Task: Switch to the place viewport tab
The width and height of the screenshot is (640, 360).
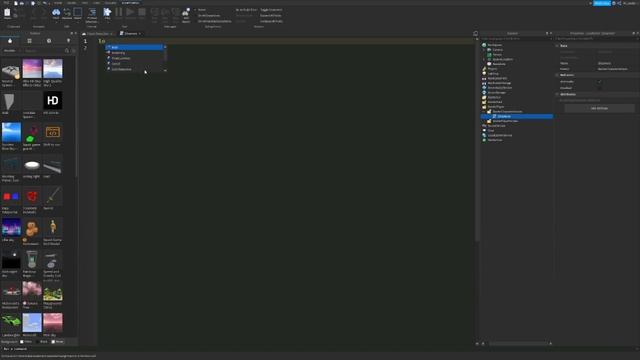Action: tap(98, 33)
